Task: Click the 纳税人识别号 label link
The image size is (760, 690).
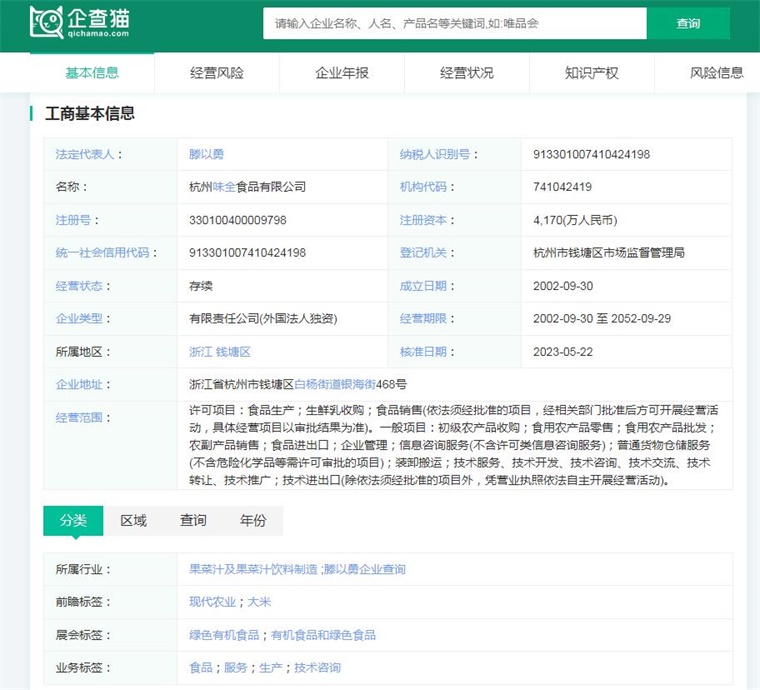Action: click(x=435, y=154)
